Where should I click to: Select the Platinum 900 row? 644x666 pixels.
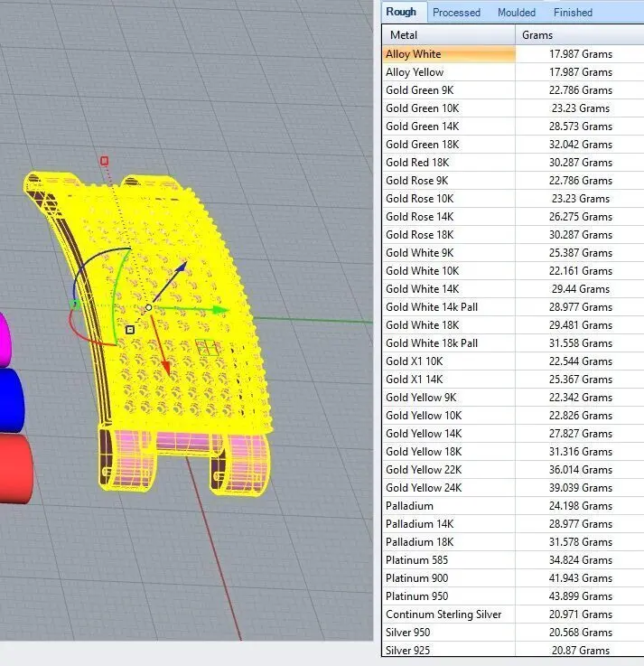tap(513, 577)
